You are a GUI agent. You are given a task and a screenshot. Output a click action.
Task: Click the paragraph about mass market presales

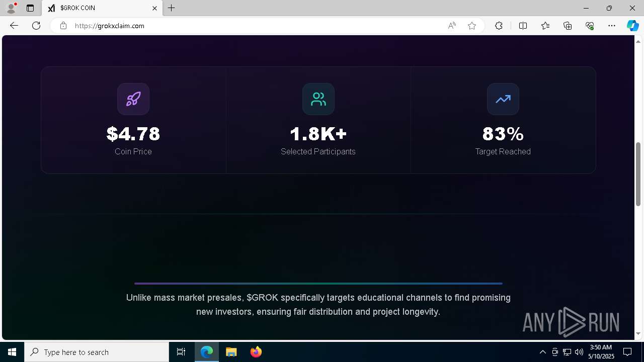(x=318, y=305)
